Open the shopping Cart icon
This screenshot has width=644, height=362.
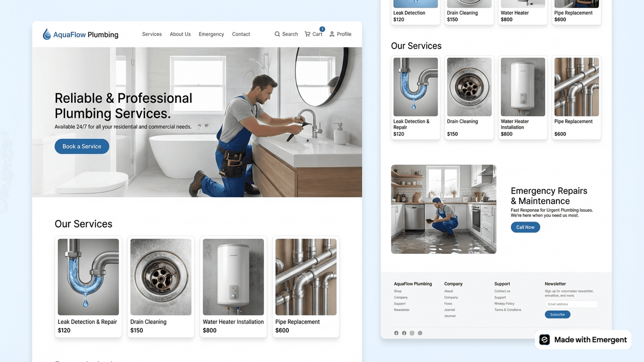tap(308, 34)
